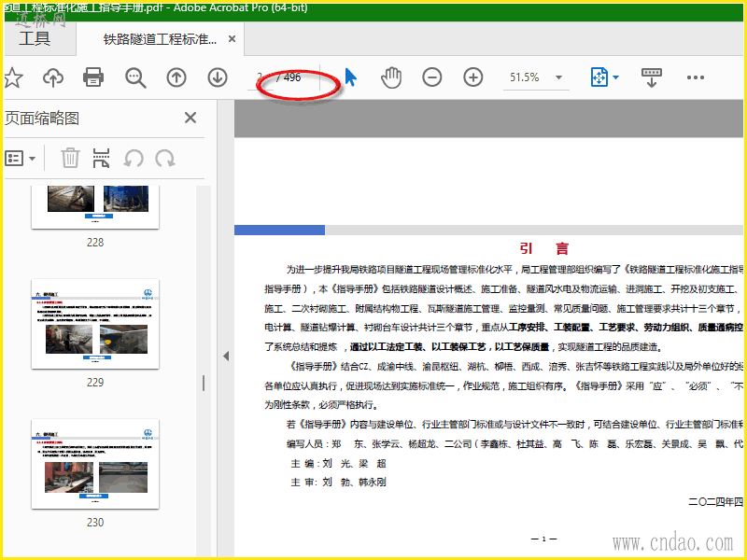Click the scrolling read mode toolbar icon
The width and height of the screenshot is (747, 560).
coord(652,77)
